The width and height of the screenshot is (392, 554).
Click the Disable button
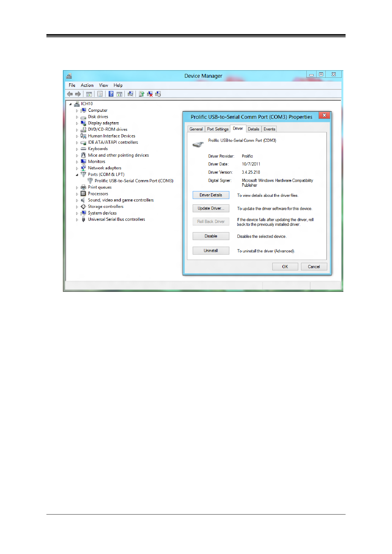(x=211, y=236)
